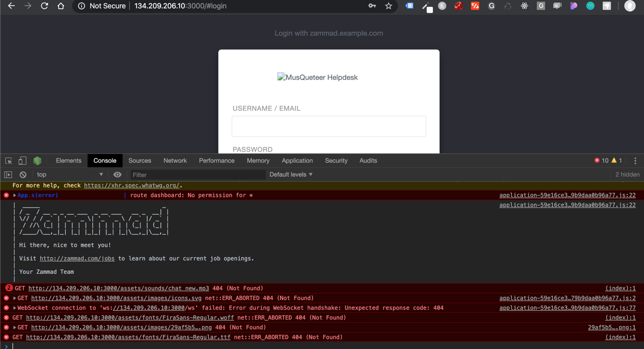The height and width of the screenshot is (349, 644).
Task: Click the clear console icon
Action: point(23,174)
